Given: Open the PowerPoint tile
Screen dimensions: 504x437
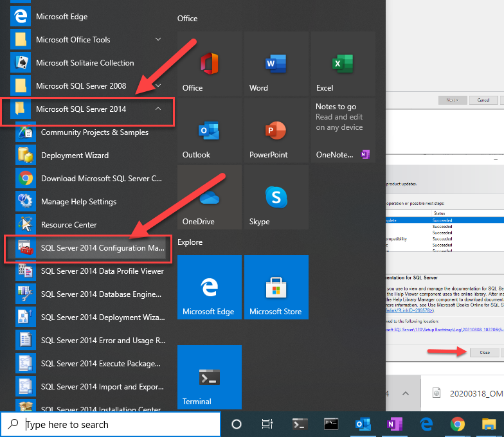Looking at the screenshot, I should 276,130.
